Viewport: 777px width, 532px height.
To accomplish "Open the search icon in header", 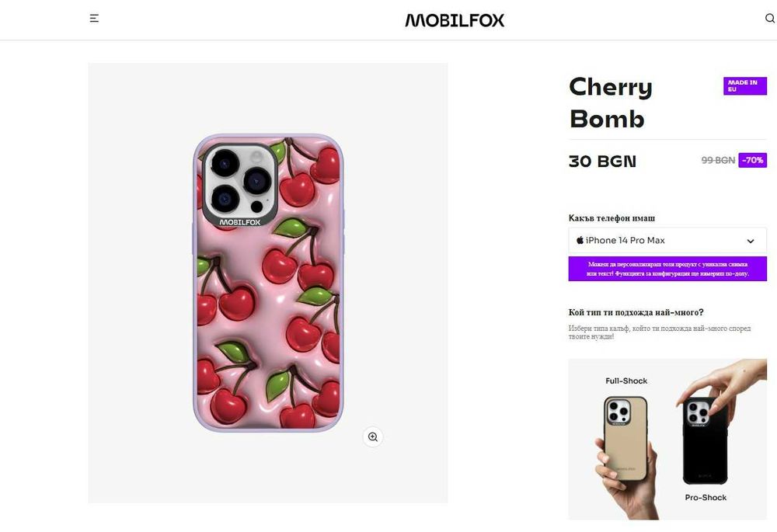I will click(769, 19).
